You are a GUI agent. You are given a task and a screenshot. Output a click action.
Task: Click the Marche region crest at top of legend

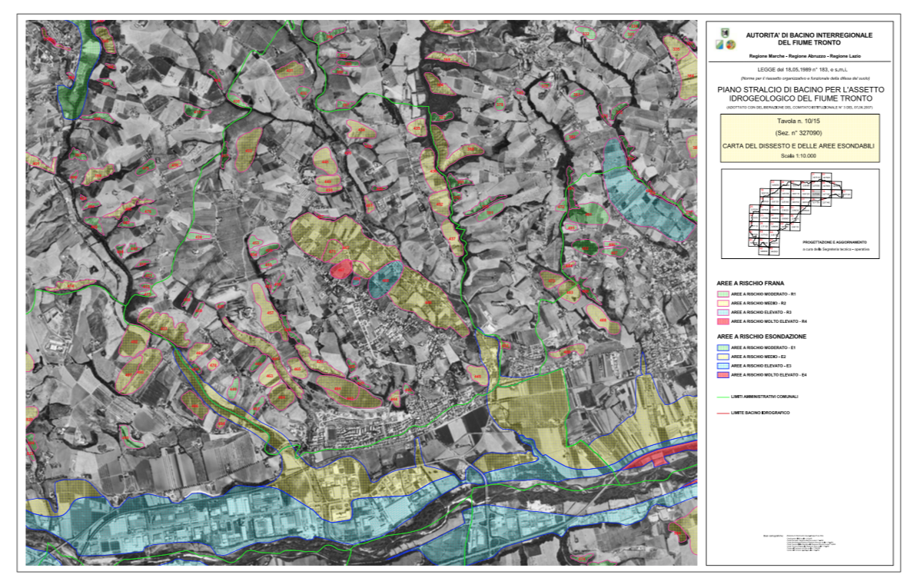725,33
